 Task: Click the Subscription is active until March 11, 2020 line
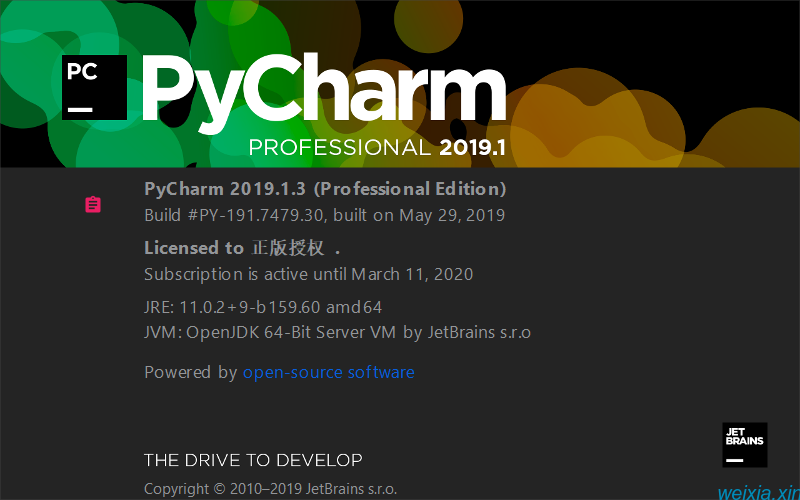click(309, 274)
